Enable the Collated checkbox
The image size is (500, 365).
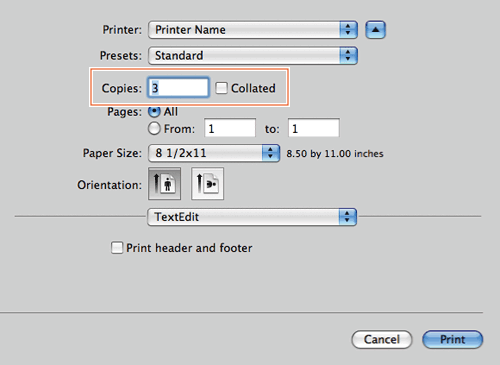tap(221, 88)
